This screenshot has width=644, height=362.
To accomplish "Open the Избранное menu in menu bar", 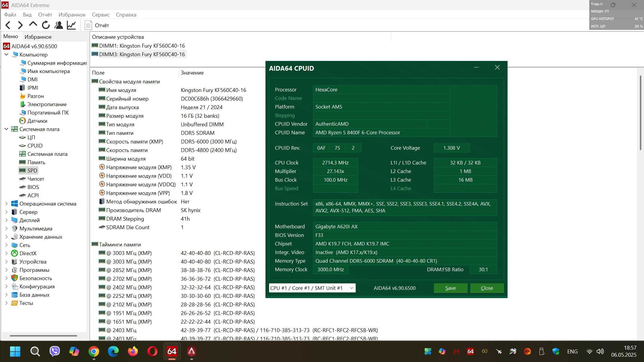I will pyautogui.click(x=72, y=14).
